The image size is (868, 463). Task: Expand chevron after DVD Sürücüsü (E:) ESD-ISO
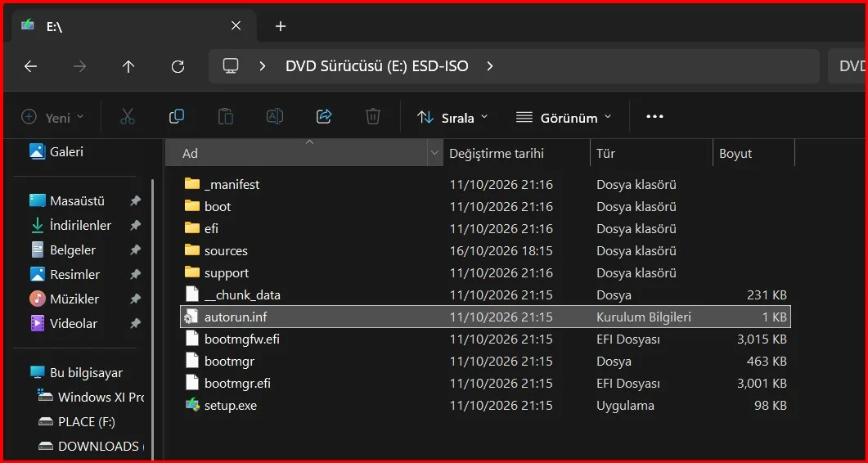coord(489,66)
